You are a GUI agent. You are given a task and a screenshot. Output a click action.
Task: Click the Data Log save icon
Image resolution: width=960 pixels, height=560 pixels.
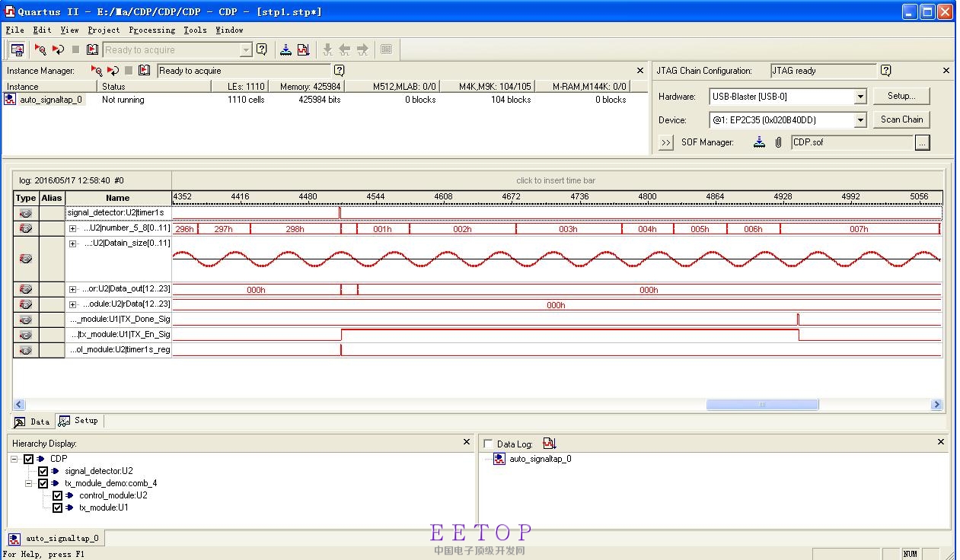[549, 444]
